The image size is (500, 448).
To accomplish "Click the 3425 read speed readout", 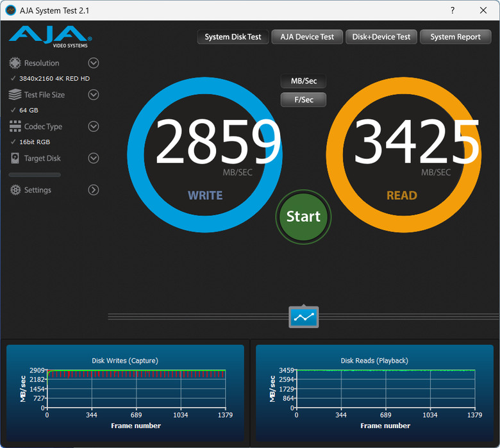I will (x=417, y=140).
